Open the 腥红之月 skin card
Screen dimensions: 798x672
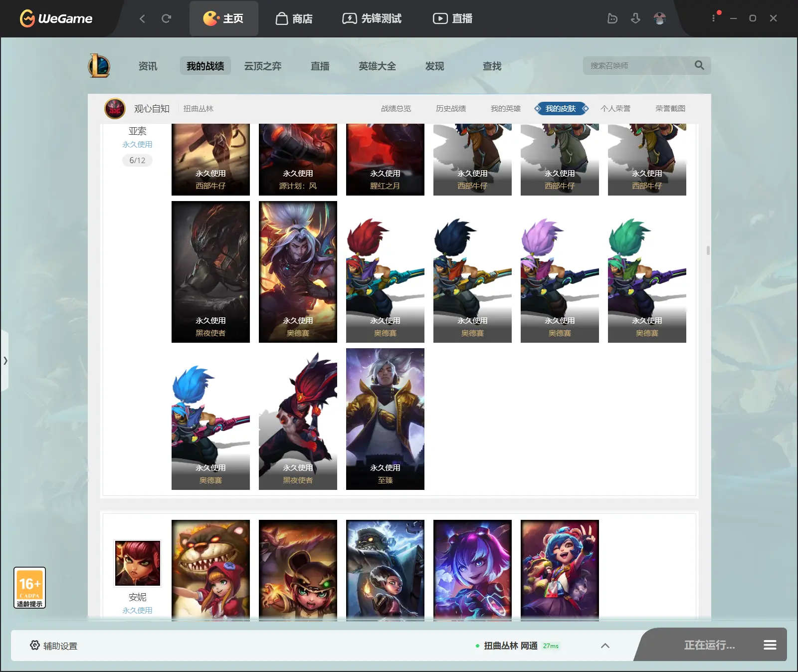click(385, 160)
